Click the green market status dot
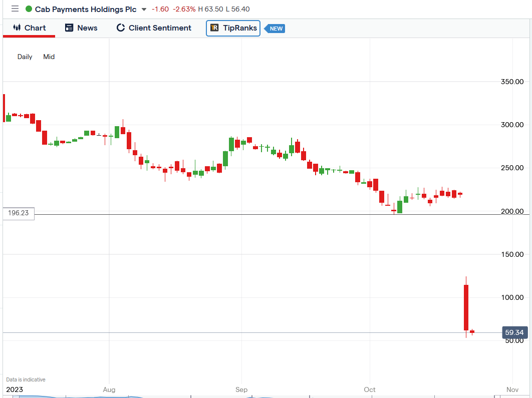 (x=29, y=9)
